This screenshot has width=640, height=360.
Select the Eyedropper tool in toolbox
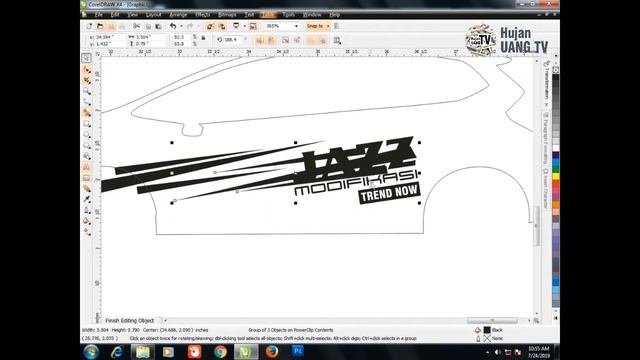87,199
